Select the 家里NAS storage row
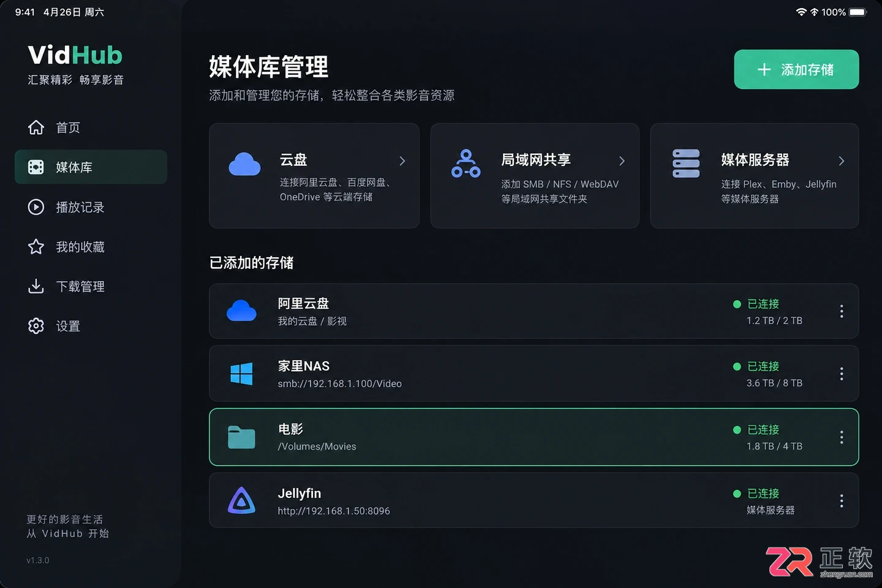882x588 pixels. pos(534,374)
